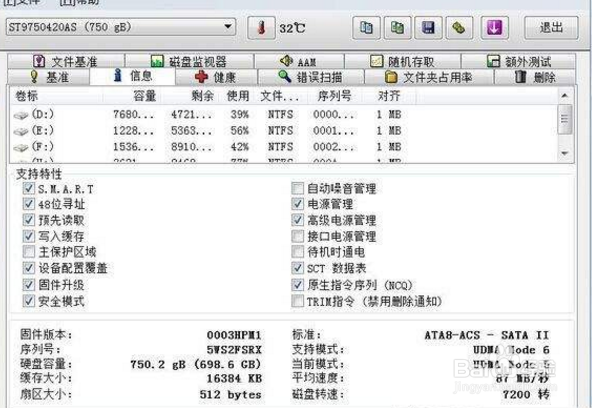Toggle the 接口电源管理 checkbox
This screenshot has height=408, width=592.
(298, 236)
